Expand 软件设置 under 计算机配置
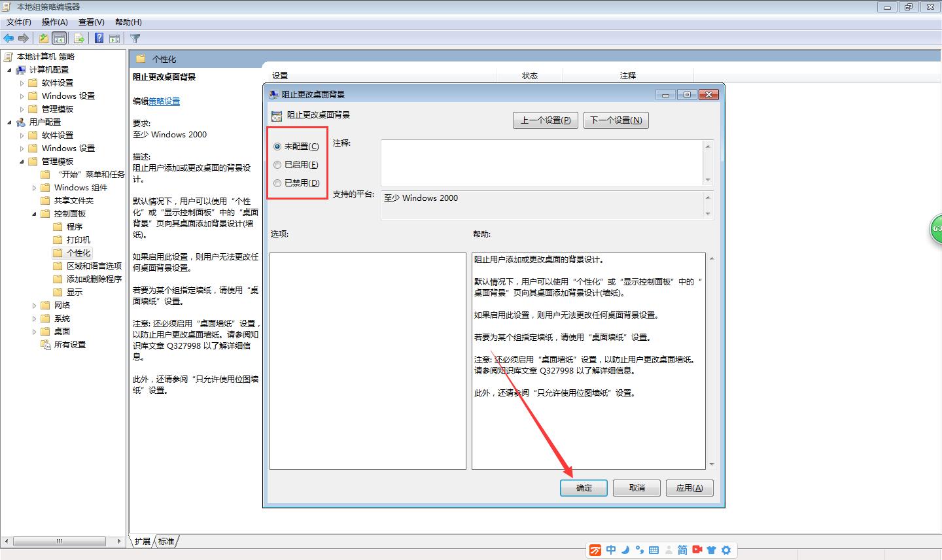Viewport: 942px width, 560px height. [x=22, y=83]
